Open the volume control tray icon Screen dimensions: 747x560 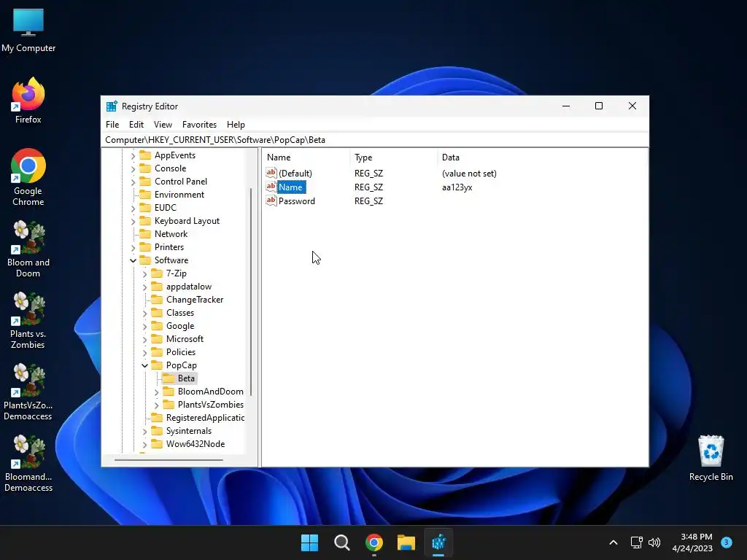click(x=654, y=542)
